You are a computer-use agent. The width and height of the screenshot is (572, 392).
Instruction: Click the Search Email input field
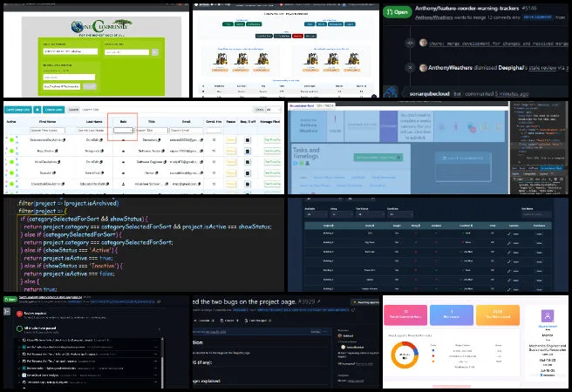(186, 130)
